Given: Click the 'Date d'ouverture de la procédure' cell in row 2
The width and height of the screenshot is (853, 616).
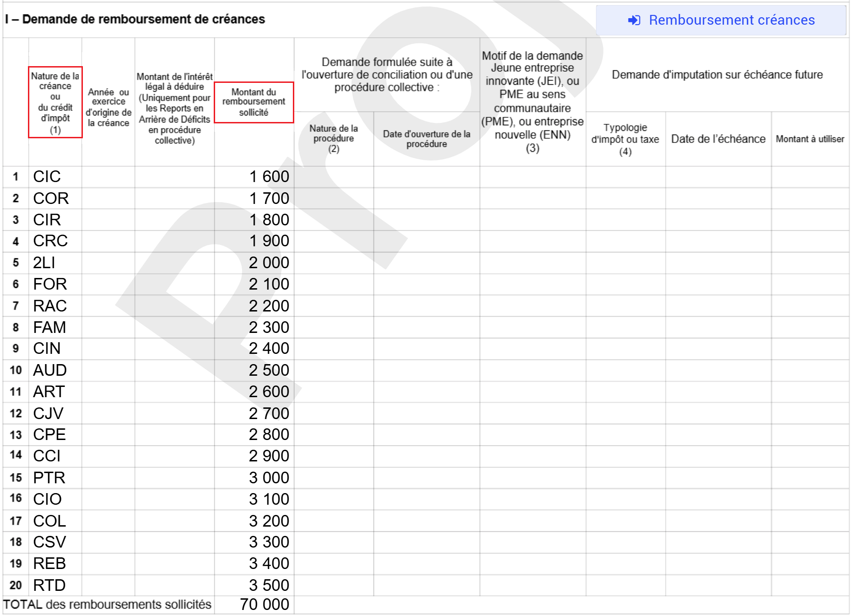Looking at the screenshot, I should (426, 198).
